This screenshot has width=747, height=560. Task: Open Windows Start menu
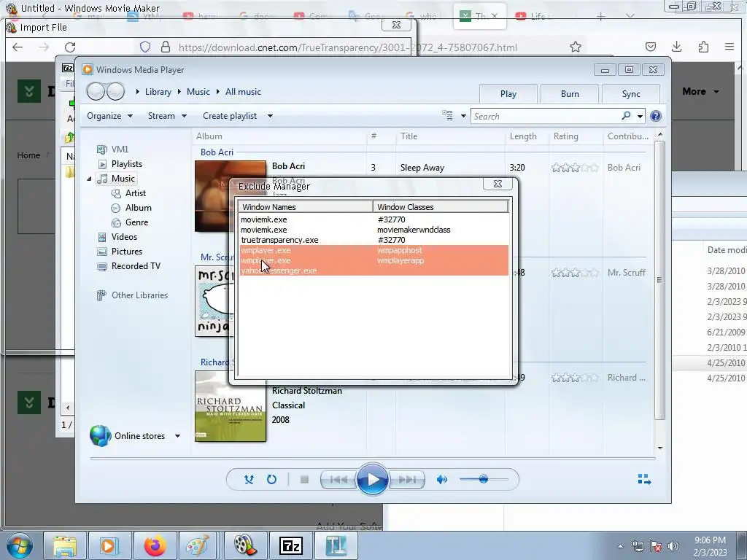[19, 545]
